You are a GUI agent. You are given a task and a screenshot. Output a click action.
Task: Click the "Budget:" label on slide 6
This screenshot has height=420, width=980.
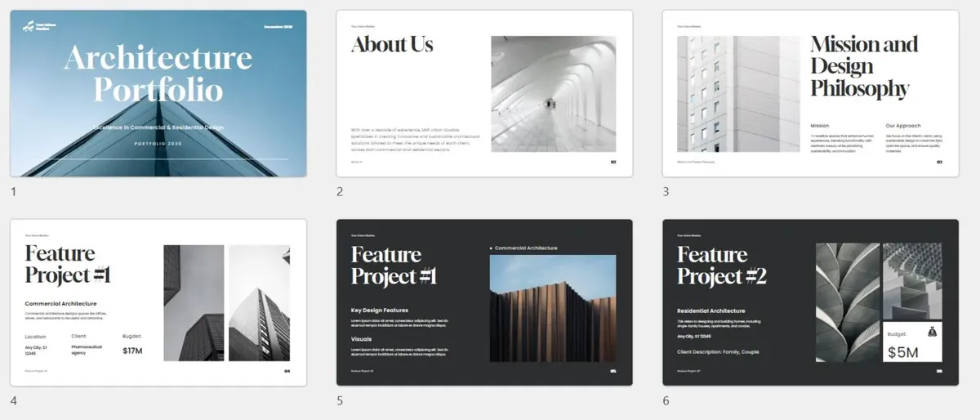(x=898, y=333)
